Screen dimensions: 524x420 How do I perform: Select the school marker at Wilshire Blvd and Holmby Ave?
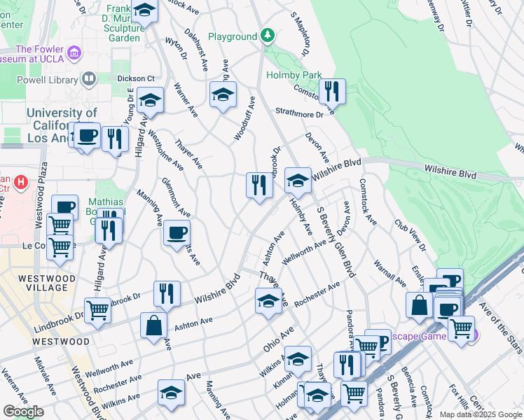click(x=298, y=181)
